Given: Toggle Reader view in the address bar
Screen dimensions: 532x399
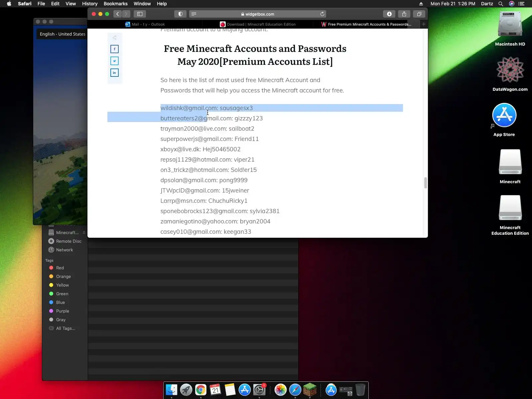Looking at the screenshot, I should (194, 14).
